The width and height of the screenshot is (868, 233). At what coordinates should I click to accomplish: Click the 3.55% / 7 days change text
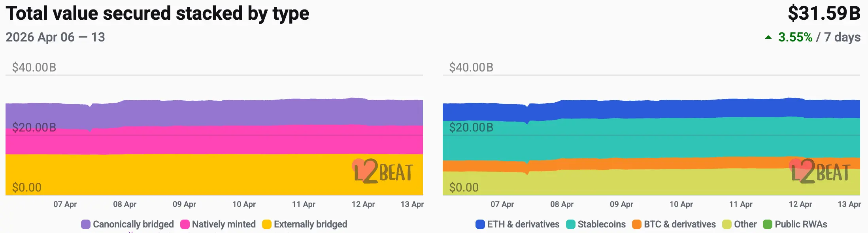[819, 37]
